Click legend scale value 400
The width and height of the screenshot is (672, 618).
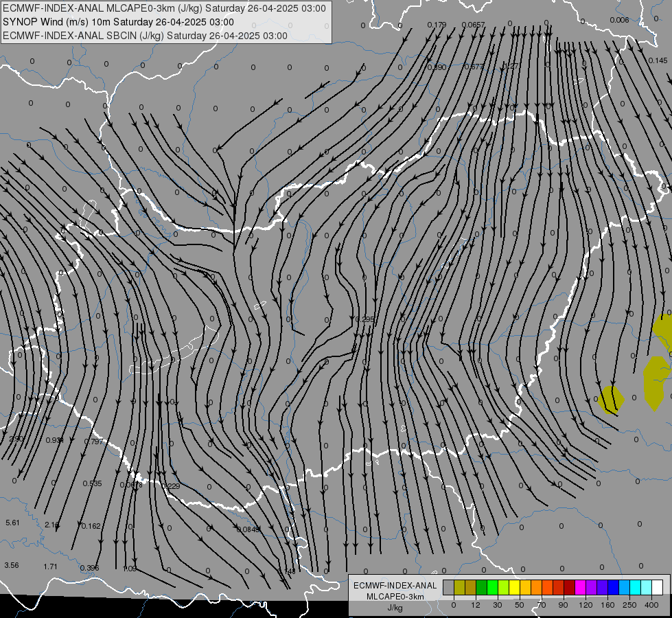point(651,605)
